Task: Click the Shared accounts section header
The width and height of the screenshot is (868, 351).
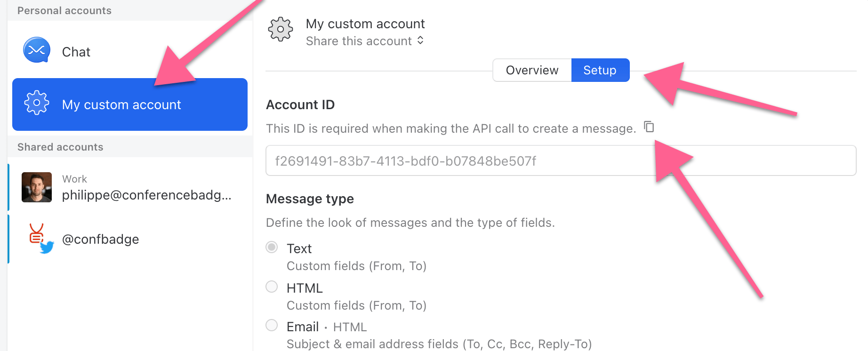Action: 60,147
